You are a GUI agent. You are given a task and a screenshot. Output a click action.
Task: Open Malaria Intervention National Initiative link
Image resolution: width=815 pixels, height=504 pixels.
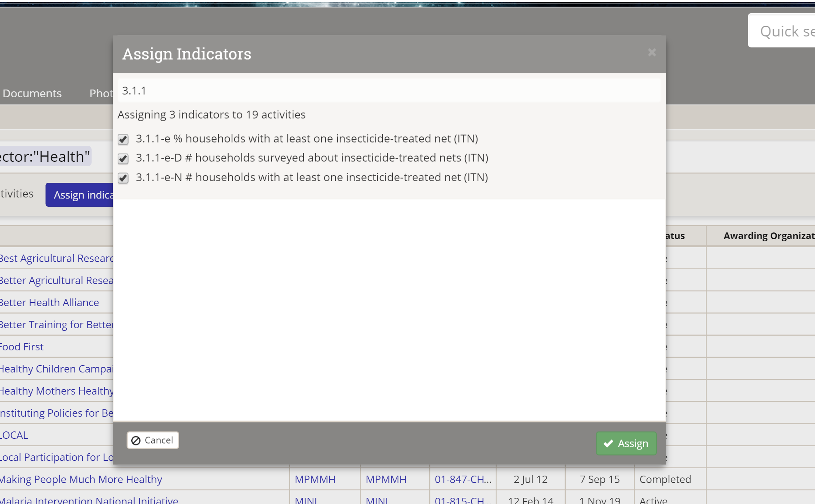click(x=89, y=500)
